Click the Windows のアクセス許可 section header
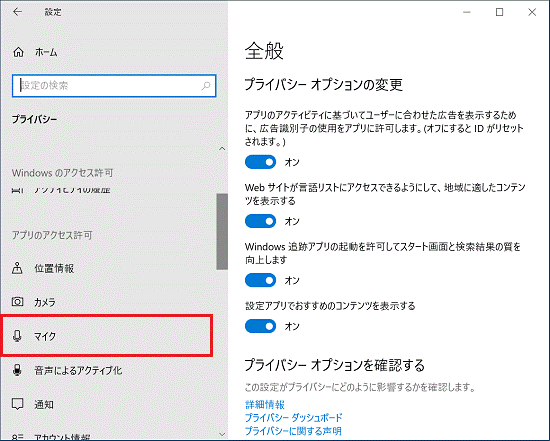 pos(62,173)
